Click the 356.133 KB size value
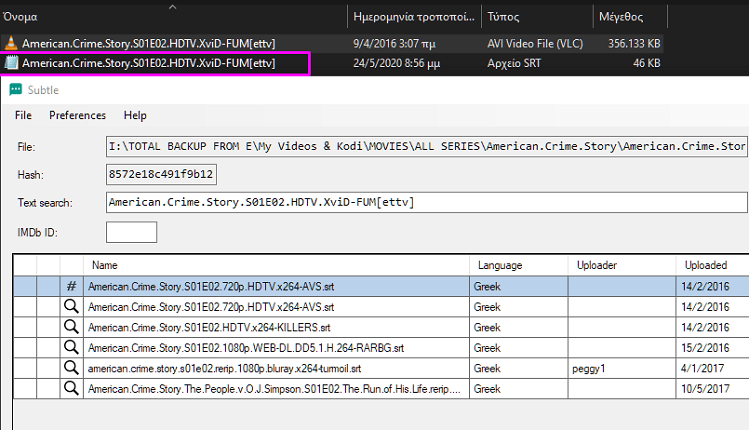Screen dimensions: 749x430 (x=634, y=43)
